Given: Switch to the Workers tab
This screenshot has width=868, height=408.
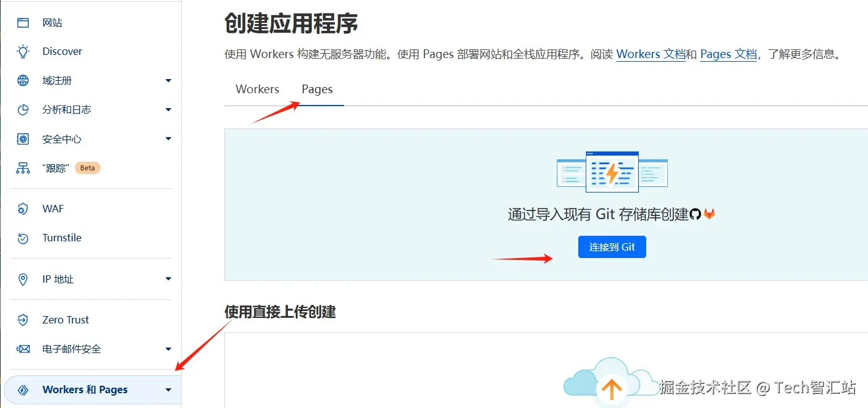Looking at the screenshot, I should point(258,90).
